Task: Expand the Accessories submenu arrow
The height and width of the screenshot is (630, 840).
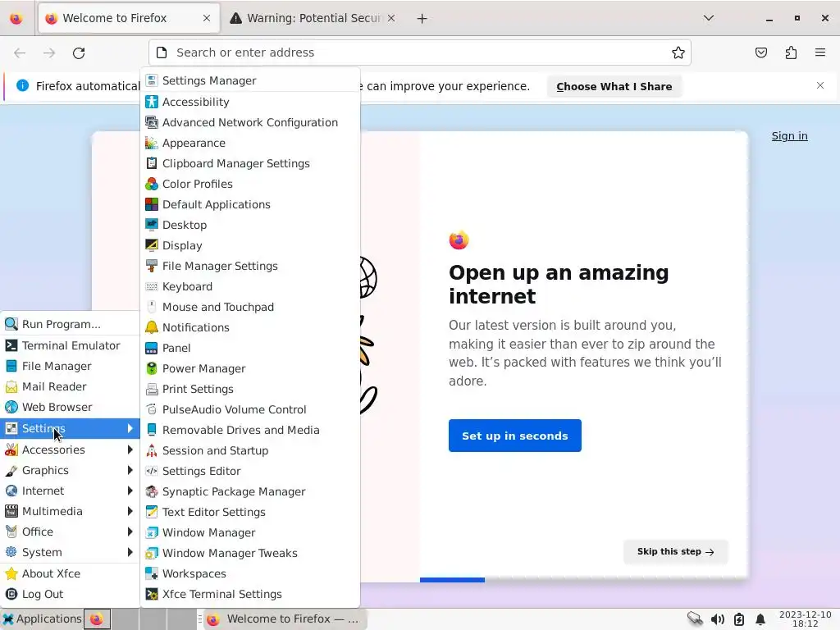Action: (x=130, y=450)
